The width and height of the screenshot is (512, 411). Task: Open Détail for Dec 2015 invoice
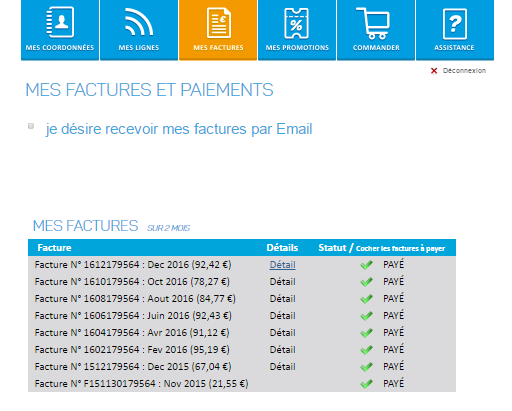pyautogui.click(x=283, y=367)
